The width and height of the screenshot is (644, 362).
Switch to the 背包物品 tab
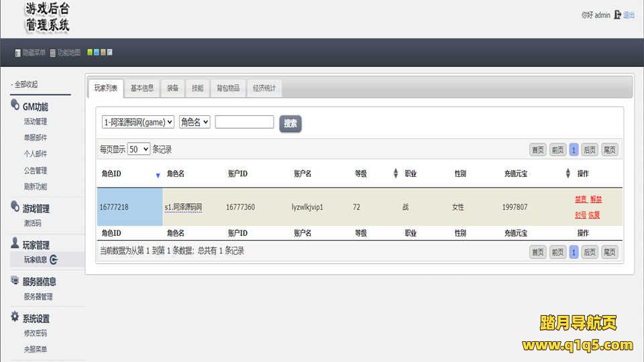coord(227,88)
